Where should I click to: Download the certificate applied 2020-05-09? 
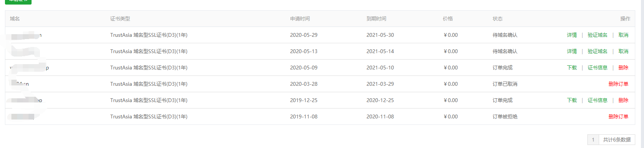(572, 68)
